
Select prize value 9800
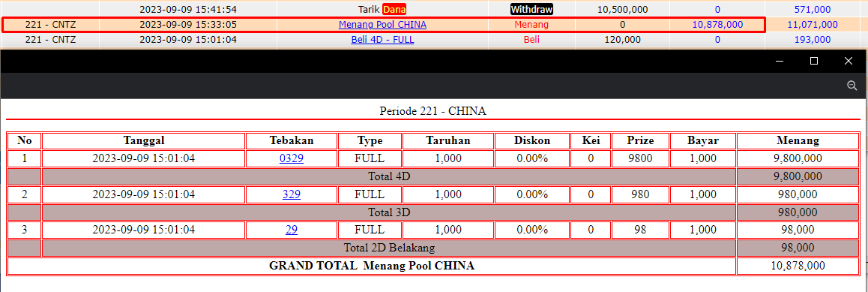pyautogui.click(x=640, y=158)
